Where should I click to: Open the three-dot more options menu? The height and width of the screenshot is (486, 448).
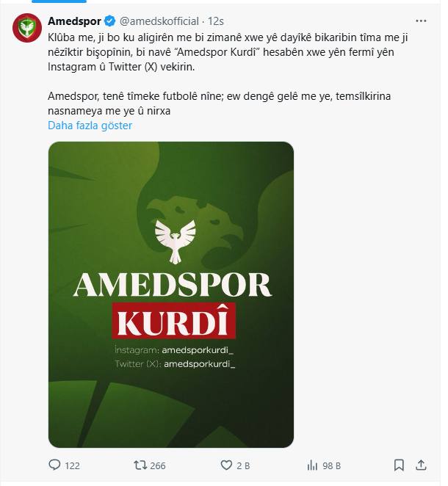[x=421, y=21]
